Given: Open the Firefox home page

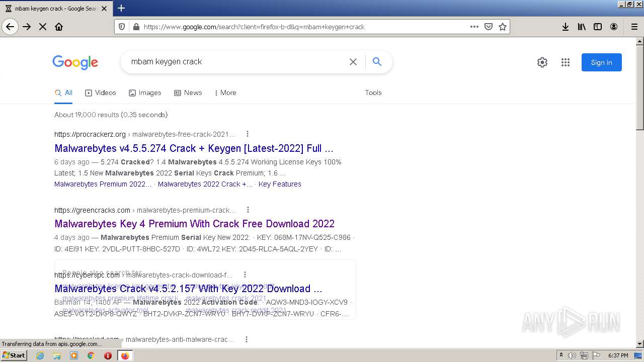Looking at the screenshot, I should (59, 27).
